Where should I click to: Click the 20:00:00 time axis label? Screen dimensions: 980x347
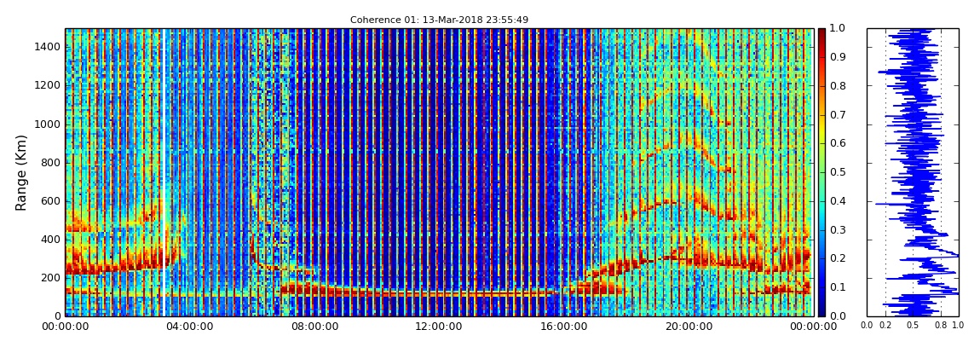click(689, 327)
